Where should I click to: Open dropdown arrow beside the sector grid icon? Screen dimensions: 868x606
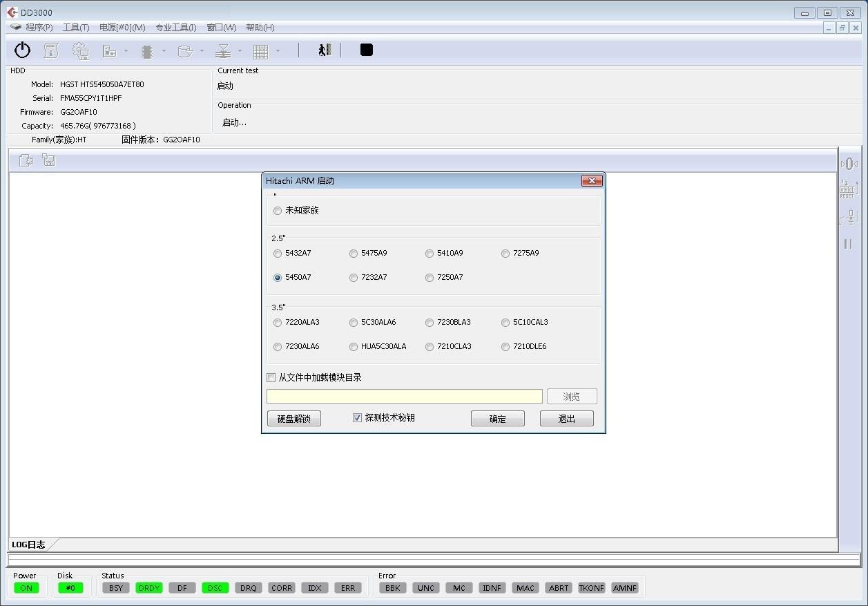click(278, 50)
